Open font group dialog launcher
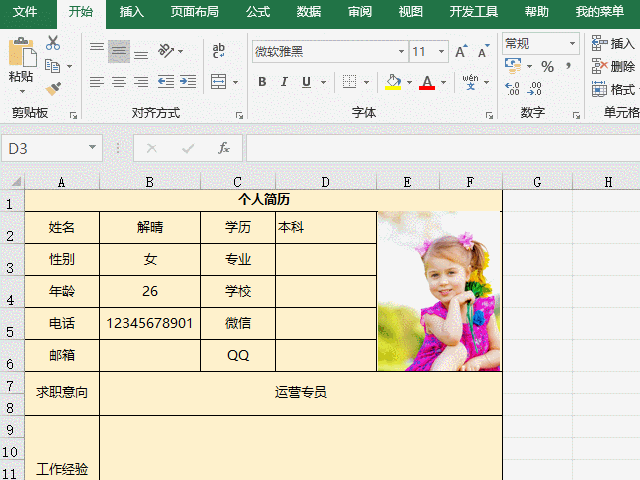The image size is (640, 480). tap(489, 116)
